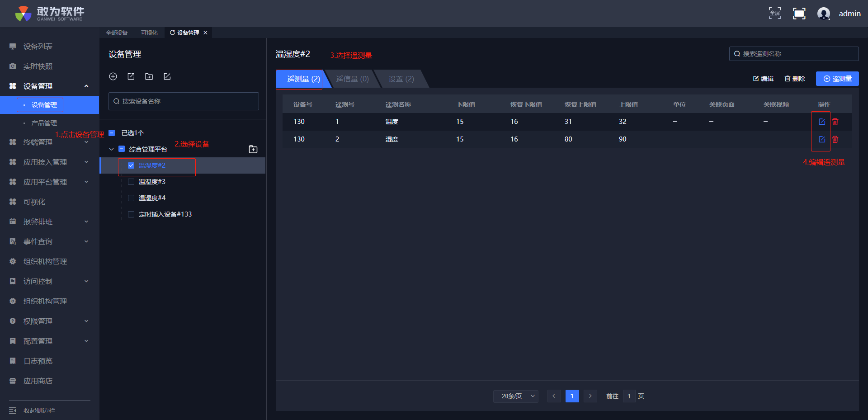
Task: Click the 关联视频 column header
Action: pos(776,104)
